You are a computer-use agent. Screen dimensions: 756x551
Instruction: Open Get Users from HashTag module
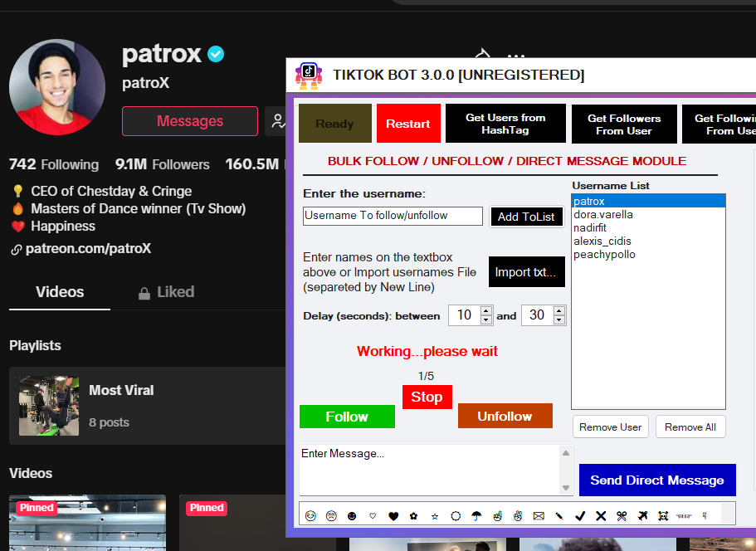click(505, 124)
